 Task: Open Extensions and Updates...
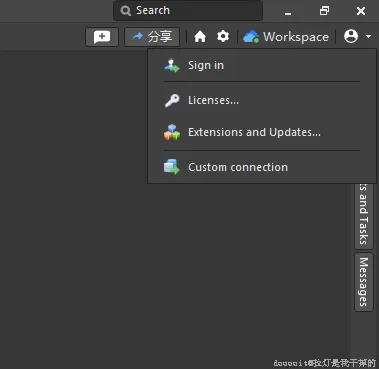coord(262,132)
